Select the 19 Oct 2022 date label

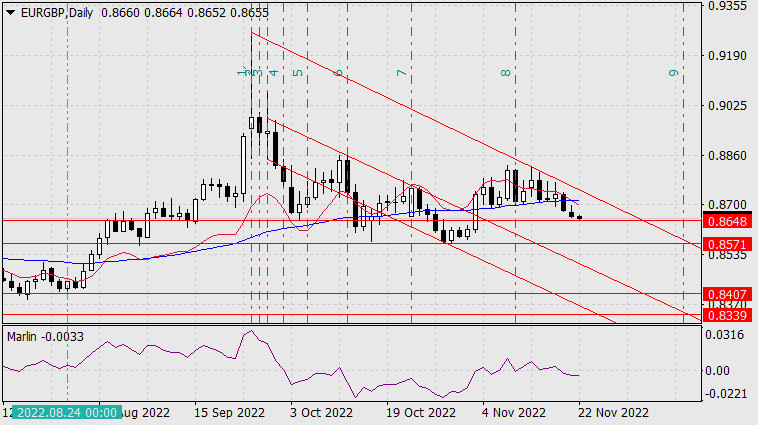click(420, 412)
